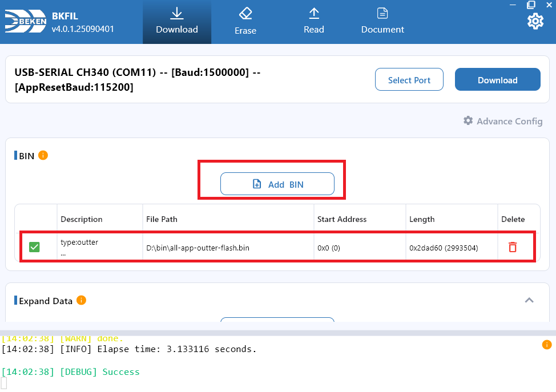Click the orange info icon beside BIN
This screenshot has width=556, height=392.
pyautogui.click(x=43, y=155)
